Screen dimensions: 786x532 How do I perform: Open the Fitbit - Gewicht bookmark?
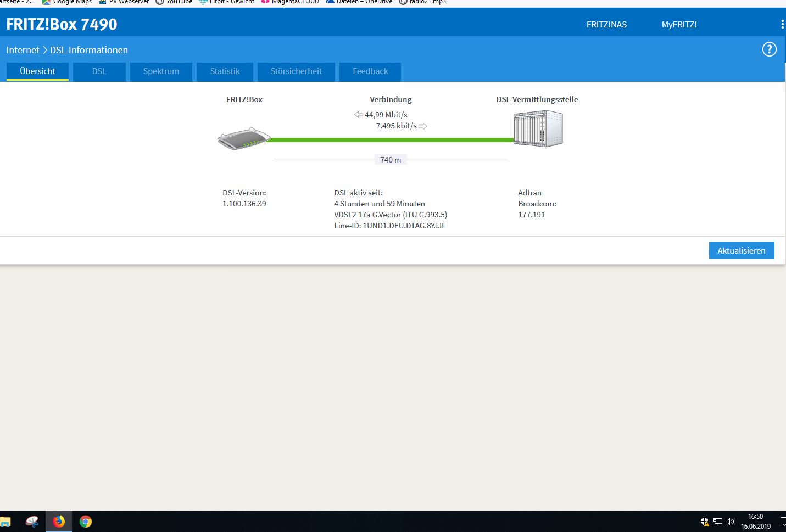pyautogui.click(x=226, y=2)
